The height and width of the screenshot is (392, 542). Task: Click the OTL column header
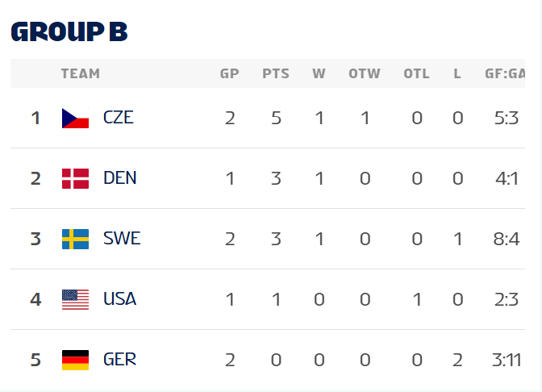coord(417,73)
